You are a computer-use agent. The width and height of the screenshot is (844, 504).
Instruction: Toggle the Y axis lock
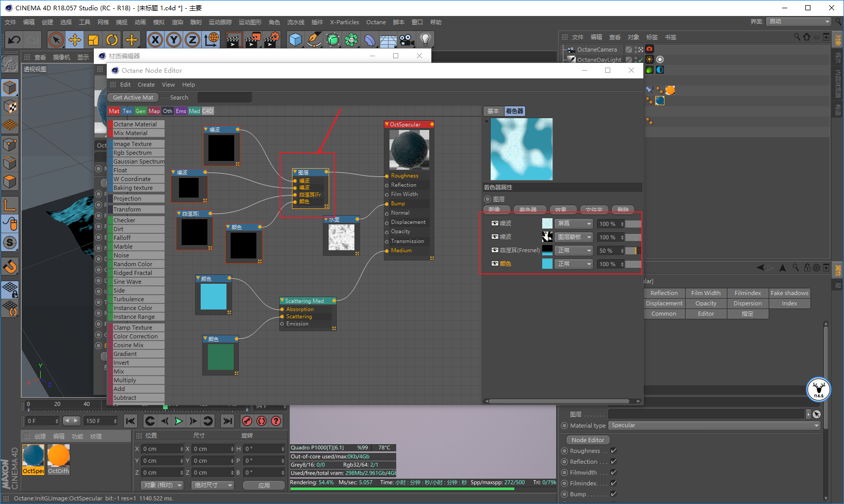pos(174,40)
